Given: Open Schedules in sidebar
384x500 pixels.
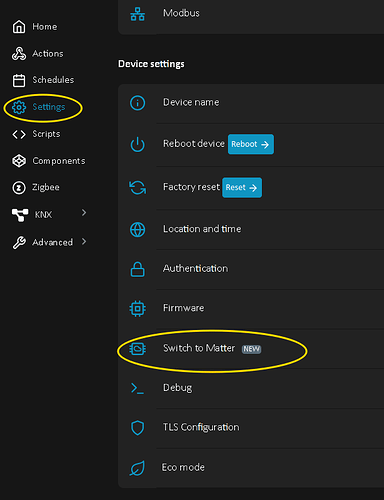Looking at the screenshot, I should tap(53, 80).
